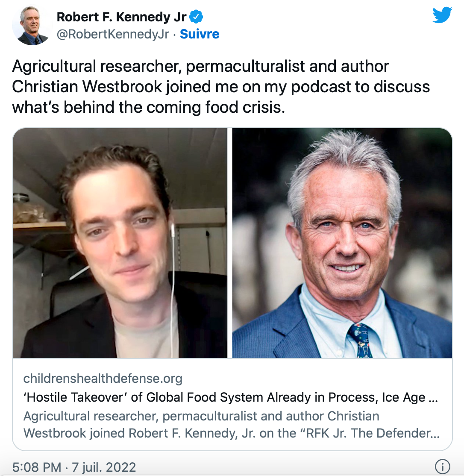
Task: Open the tweet info icon
Action: (x=443, y=466)
